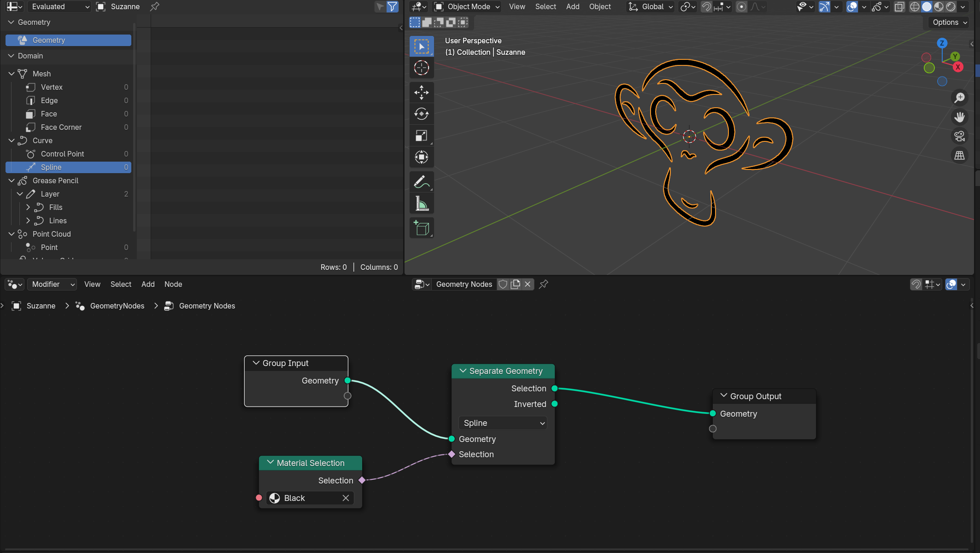Toggle viewport gizmos display

(824, 6)
